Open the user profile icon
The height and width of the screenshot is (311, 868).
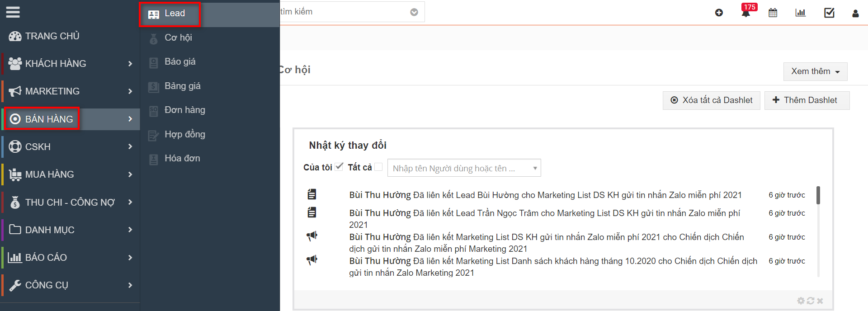(855, 14)
